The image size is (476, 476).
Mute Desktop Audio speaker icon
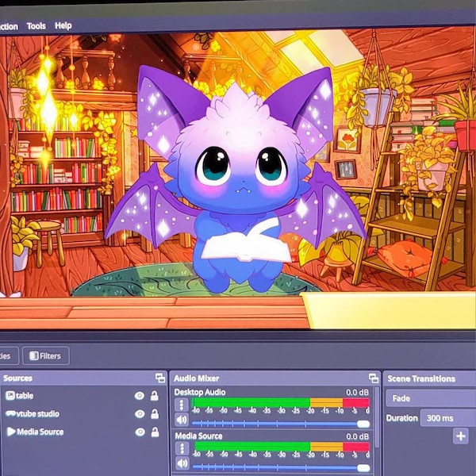pos(182,420)
